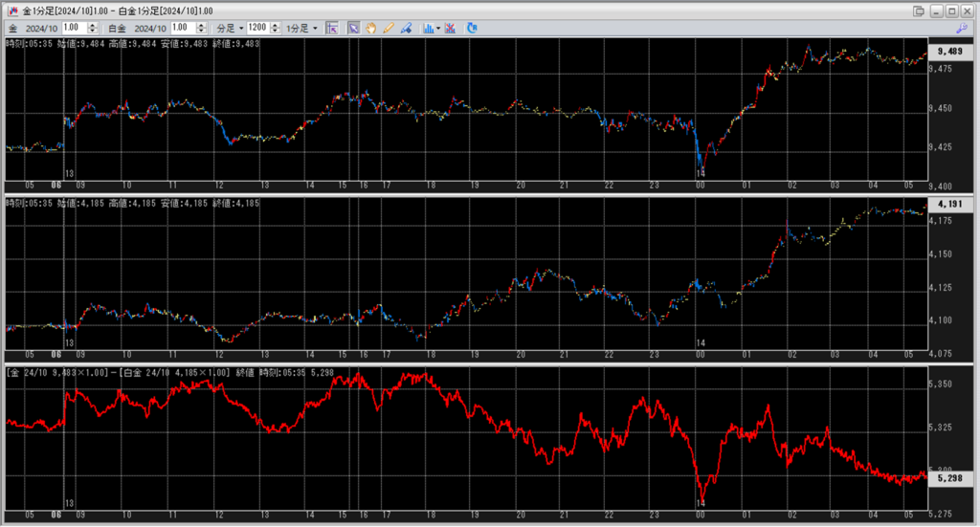This screenshot has width=980, height=527.
Task: Decrease the 1200 bar count with down arrow
Action: click(276, 31)
